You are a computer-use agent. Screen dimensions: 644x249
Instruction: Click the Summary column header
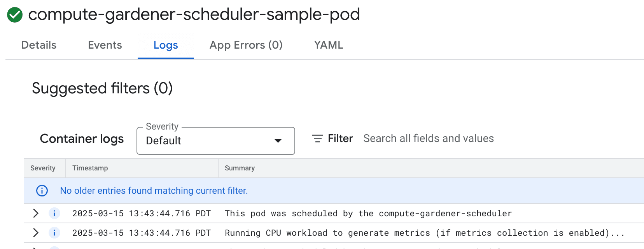click(x=240, y=168)
